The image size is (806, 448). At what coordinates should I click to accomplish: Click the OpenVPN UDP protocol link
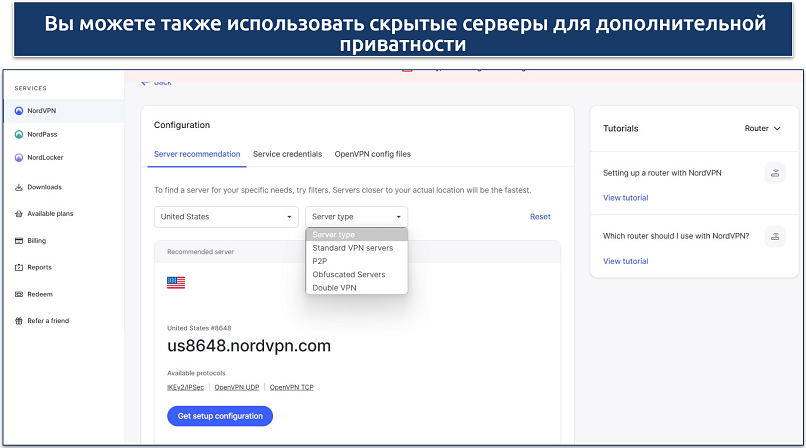pos(236,387)
